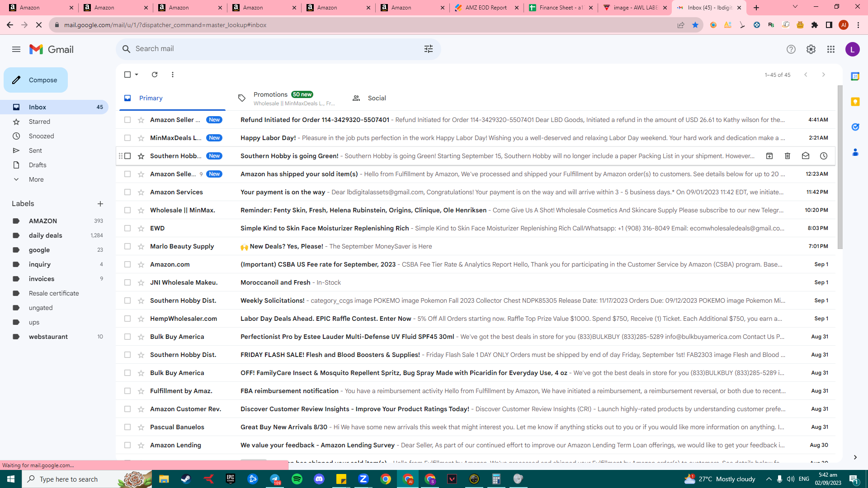This screenshot has height=488, width=868.
Task: Open the tab search dropdown arrow in the title bar
Action: tap(795, 7)
